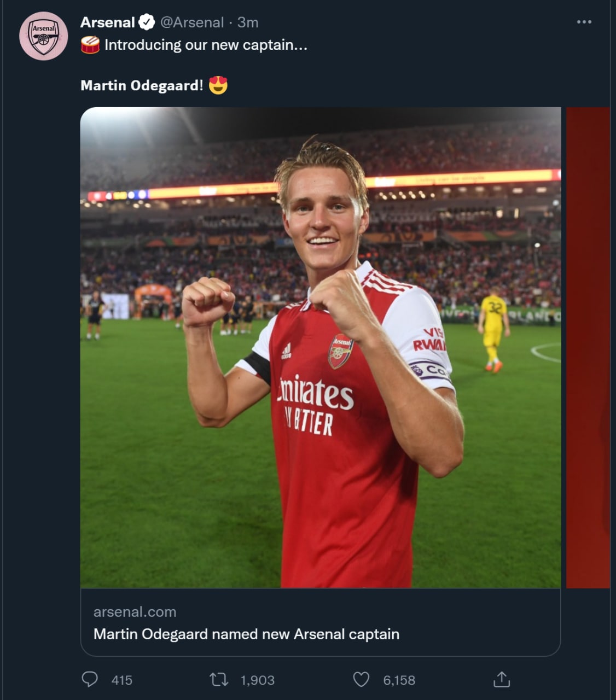
Task: Open the @Arsenal handle link
Action: click(x=192, y=22)
